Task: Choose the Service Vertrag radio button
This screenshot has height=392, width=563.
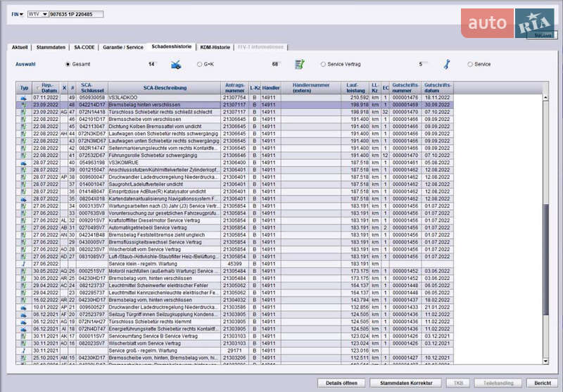Action: pyautogui.click(x=323, y=64)
